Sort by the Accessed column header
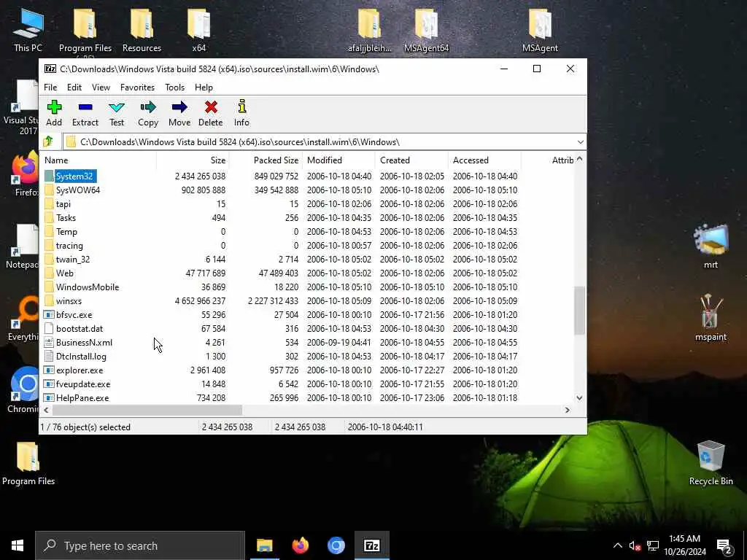747x560 pixels. (x=484, y=160)
